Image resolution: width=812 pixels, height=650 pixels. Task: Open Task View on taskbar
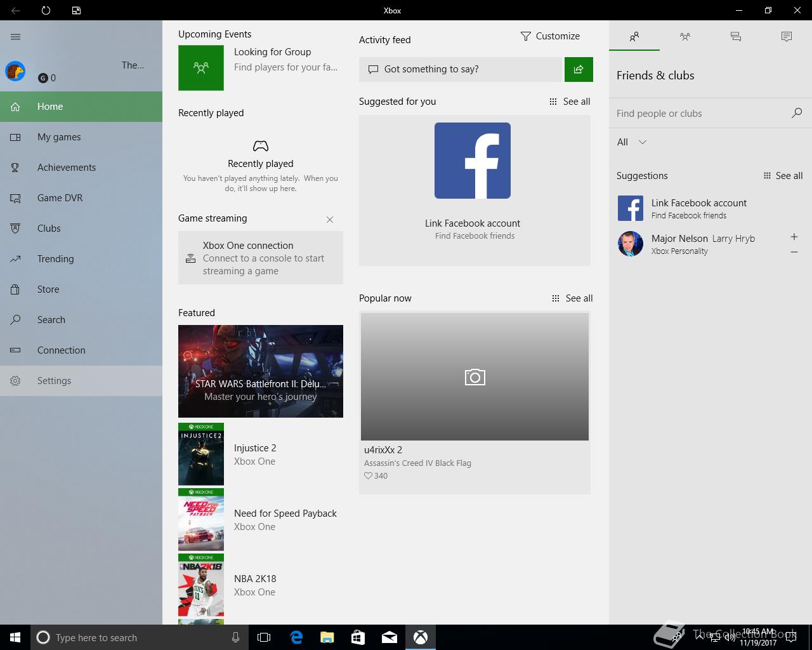pos(264,637)
